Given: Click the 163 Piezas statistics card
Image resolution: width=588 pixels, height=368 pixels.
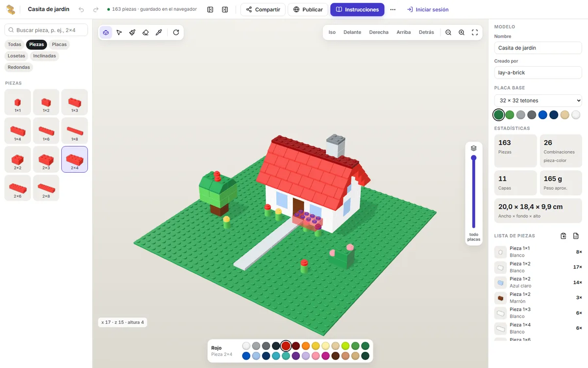Looking at the screenshot, I should pos(515,151).
